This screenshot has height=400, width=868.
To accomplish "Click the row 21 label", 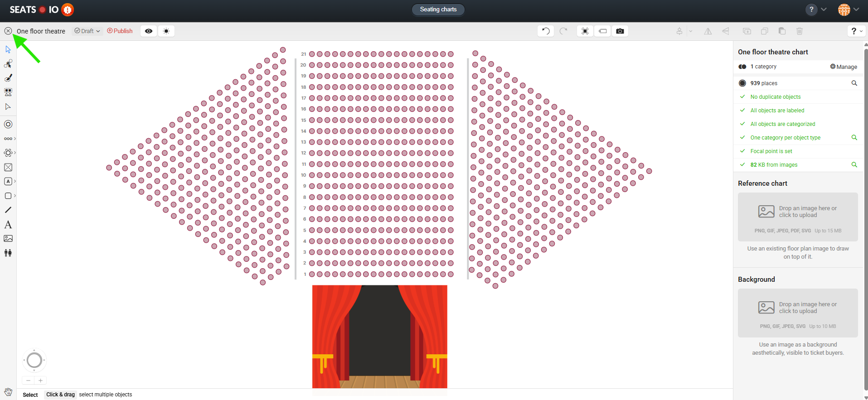I will coord(304,54).
